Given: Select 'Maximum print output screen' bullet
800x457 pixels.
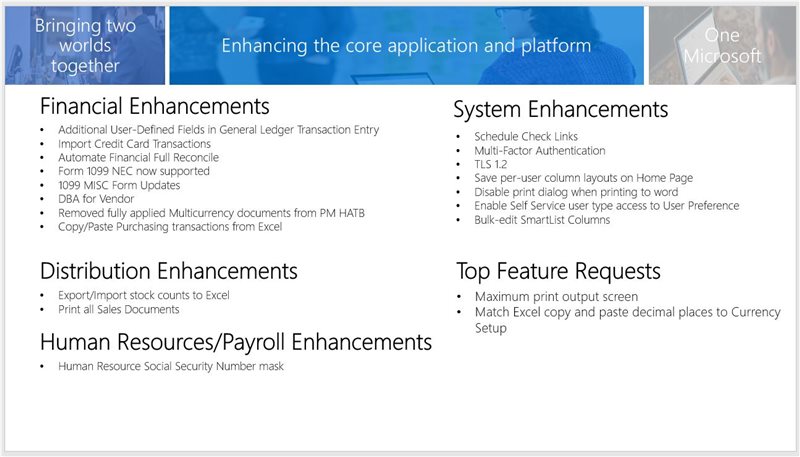Looking at the screenshot, I should click(557, 298).
